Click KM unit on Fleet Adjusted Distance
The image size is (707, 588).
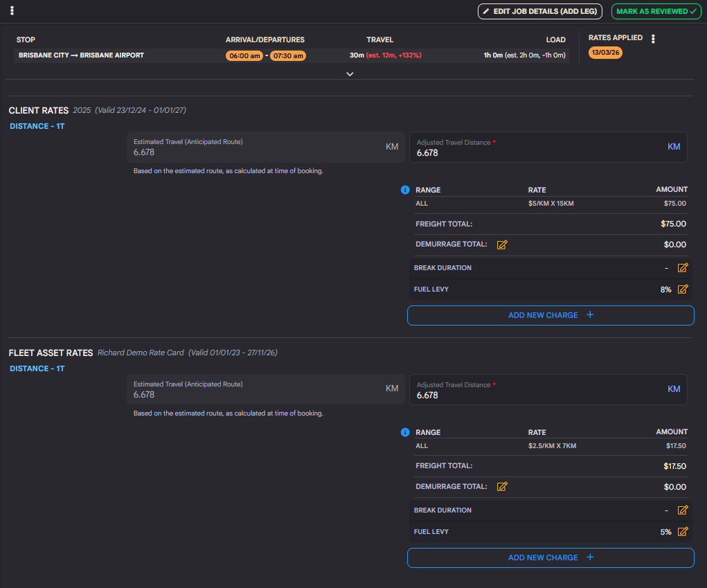tap(674, 389)
